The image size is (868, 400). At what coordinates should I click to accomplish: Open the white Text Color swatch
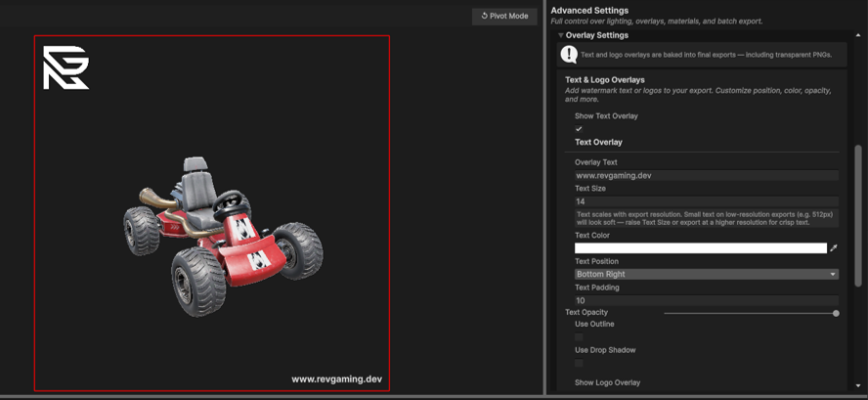pyautogui.click(x=700, y=248)
